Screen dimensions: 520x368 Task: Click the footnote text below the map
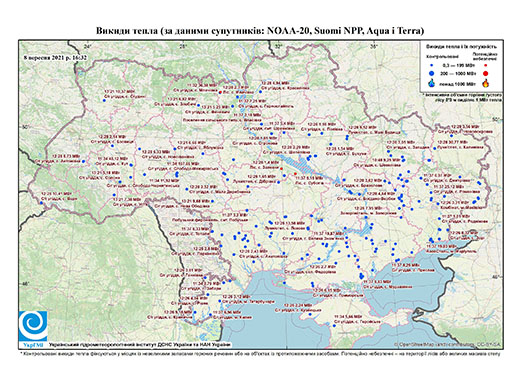(x=260, y=353)
